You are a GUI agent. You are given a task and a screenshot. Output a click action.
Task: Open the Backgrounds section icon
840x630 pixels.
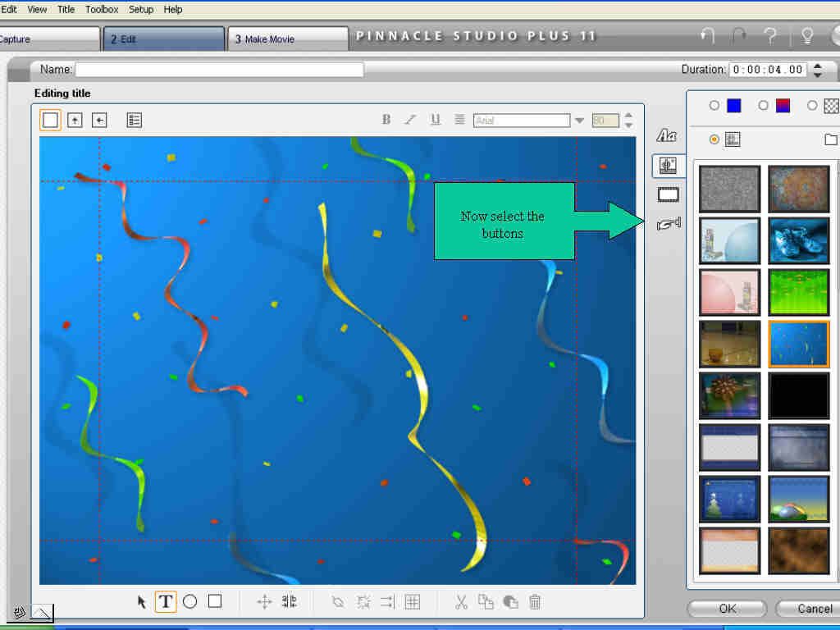668,166
